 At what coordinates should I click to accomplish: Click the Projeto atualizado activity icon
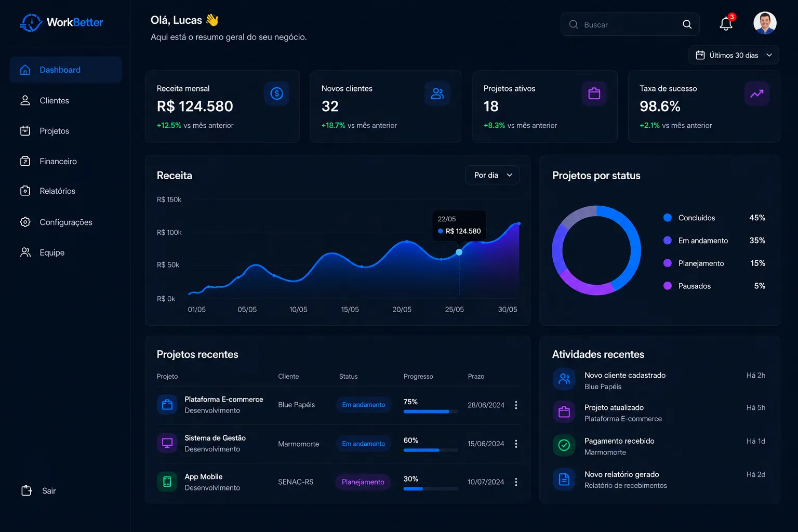[564, 412]
